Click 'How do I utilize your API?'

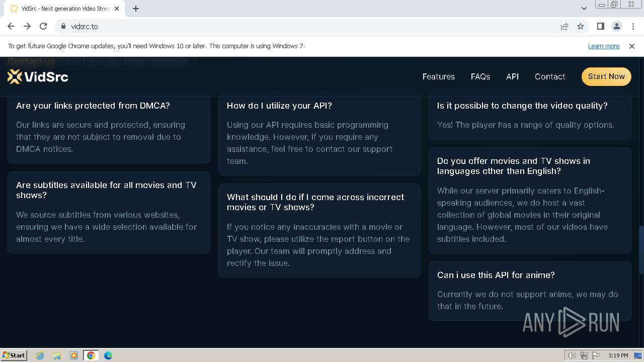279,106
